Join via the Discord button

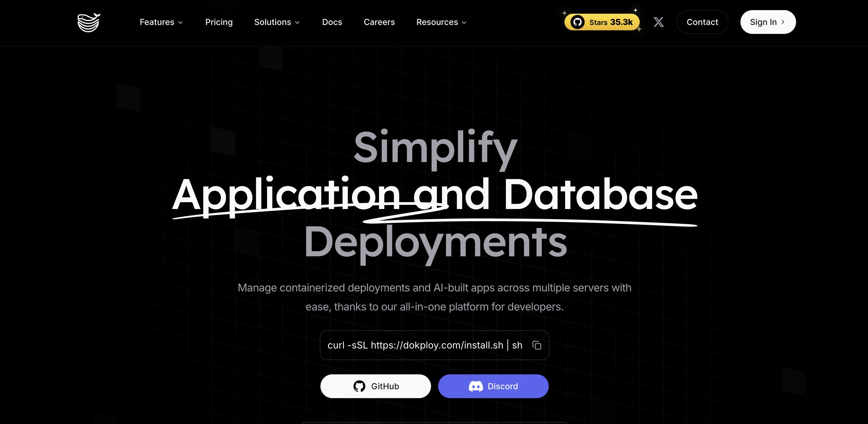pyautogui.click(x=493, y=386)
